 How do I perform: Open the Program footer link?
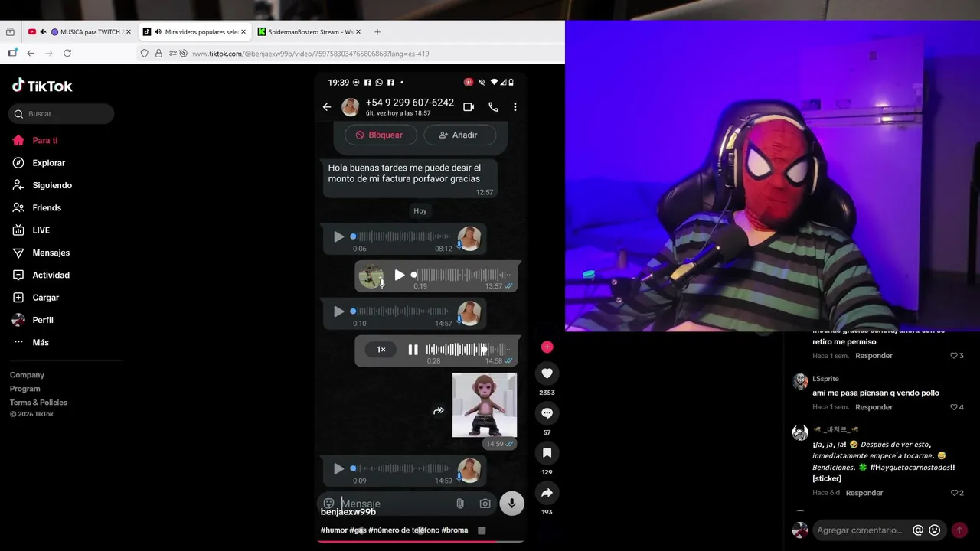coord(25,389)
